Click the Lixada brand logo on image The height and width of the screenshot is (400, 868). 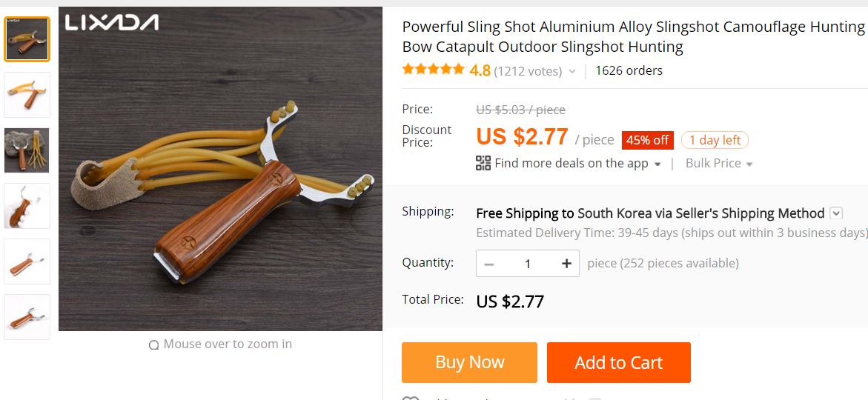click(x=111, y=24)
